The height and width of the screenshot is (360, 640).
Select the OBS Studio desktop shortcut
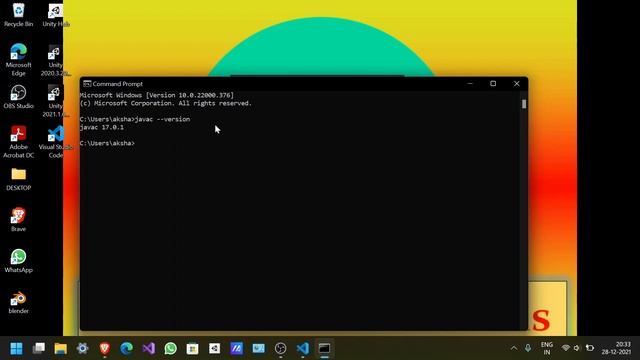tap(18, 97)
